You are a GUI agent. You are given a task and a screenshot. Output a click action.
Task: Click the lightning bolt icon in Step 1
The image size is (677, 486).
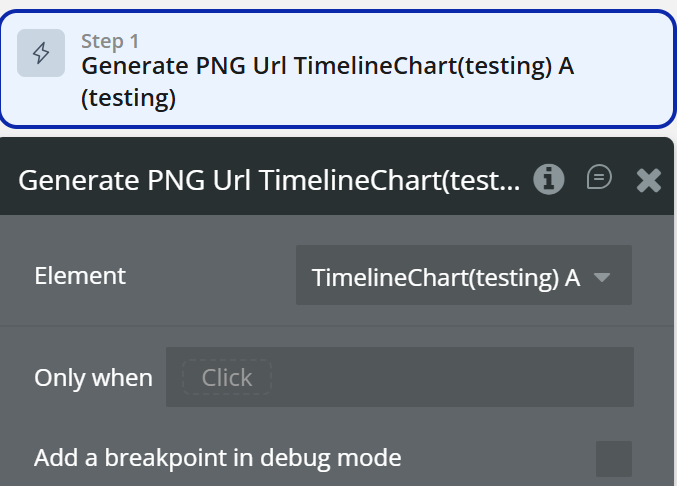pos(41,54)
